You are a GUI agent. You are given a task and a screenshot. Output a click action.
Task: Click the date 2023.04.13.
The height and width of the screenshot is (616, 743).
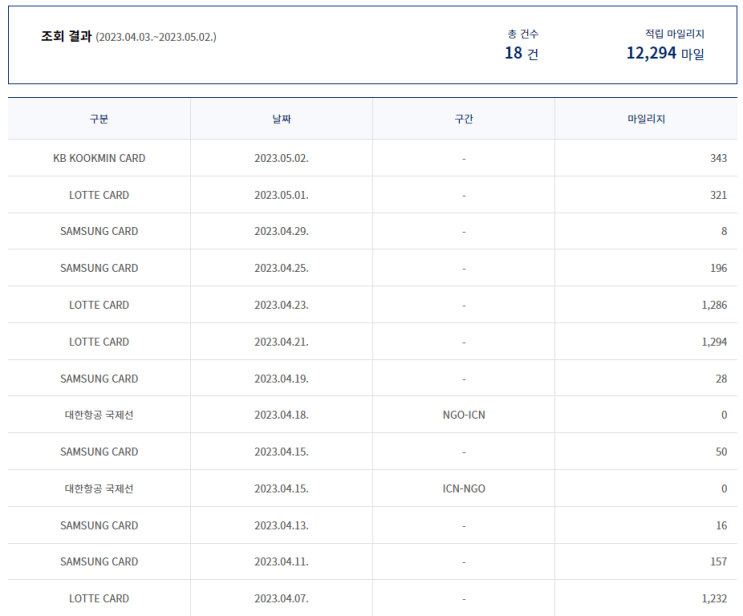point(281,526)
